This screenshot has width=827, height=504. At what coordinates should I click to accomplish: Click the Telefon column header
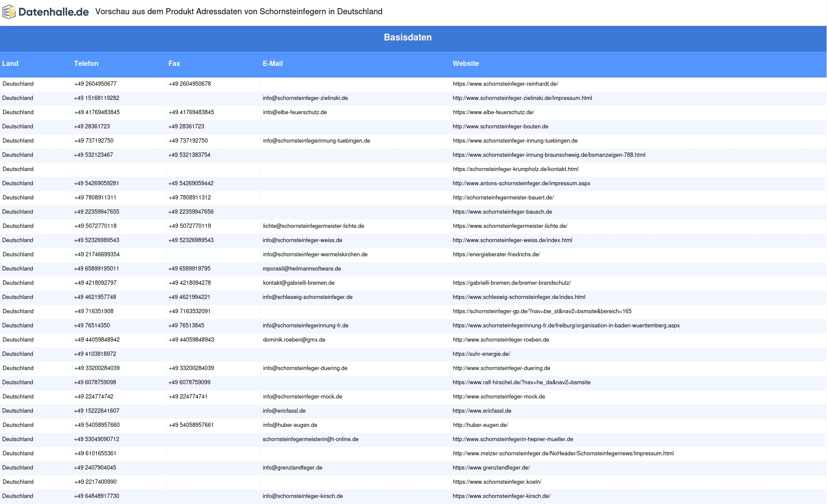click(x=86, y=63)
